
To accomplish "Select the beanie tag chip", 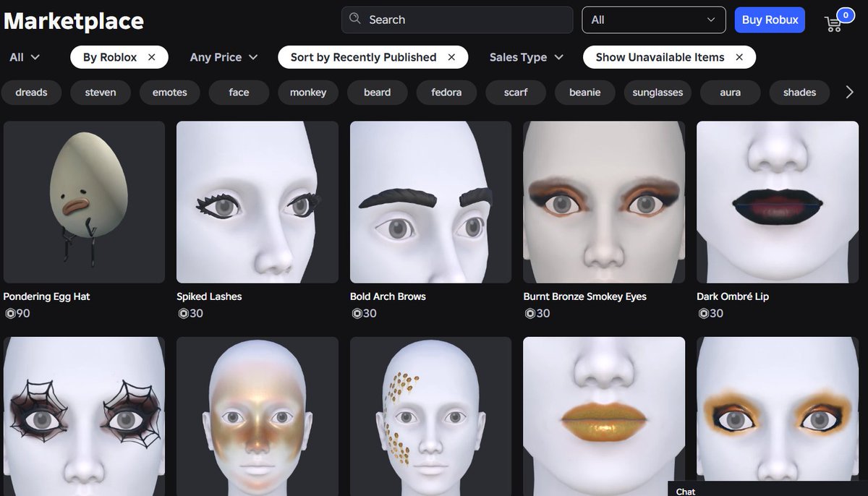I will point(585,93).
